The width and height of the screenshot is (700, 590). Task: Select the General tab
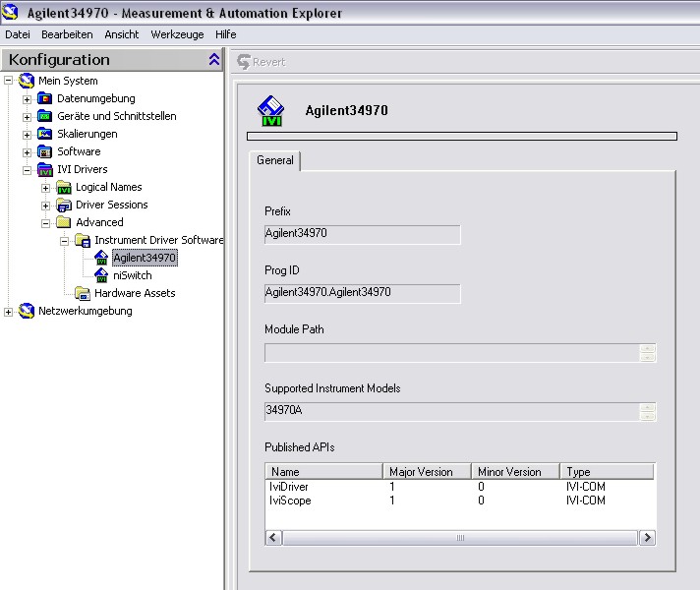(275, 160)
